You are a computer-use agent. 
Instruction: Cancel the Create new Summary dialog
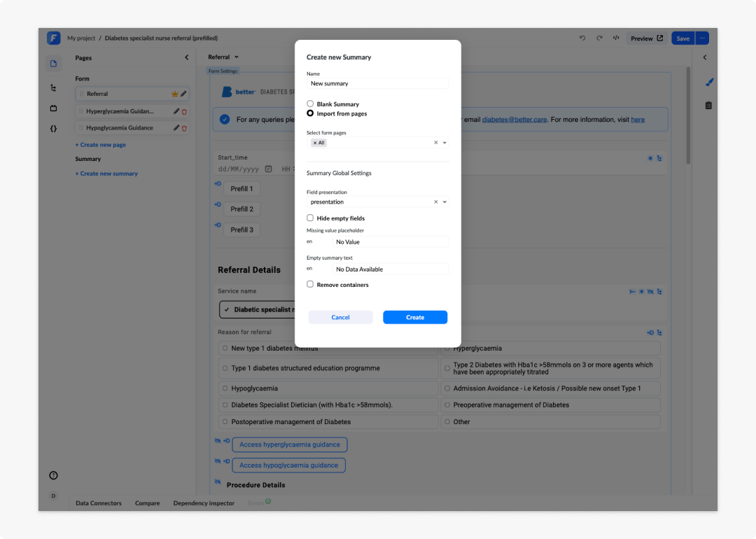[340, 317]
